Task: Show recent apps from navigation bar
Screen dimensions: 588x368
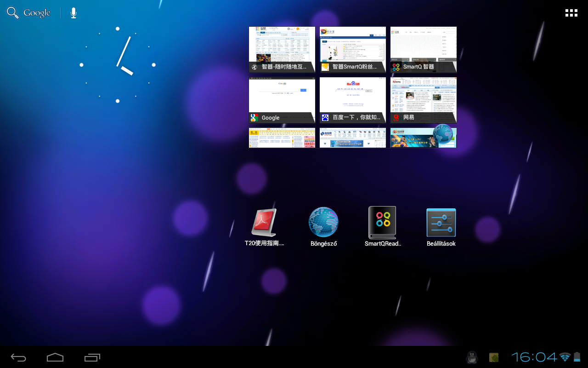Action: [x=92, y=357]
